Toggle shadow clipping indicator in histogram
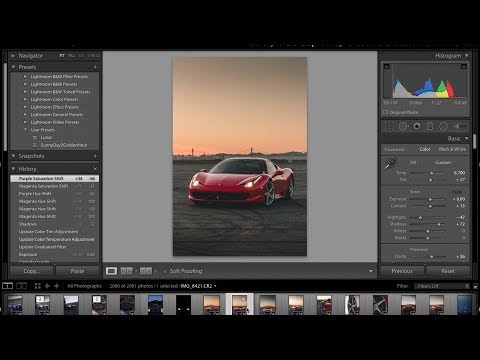480x360 pixels. coord(386,67)
